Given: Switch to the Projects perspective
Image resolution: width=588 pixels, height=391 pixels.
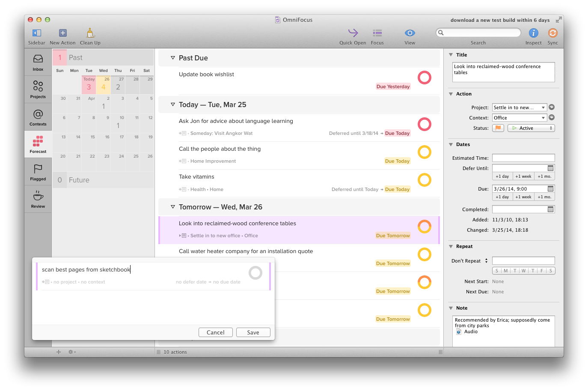Looking at the screenshot, I should point(38,90).
